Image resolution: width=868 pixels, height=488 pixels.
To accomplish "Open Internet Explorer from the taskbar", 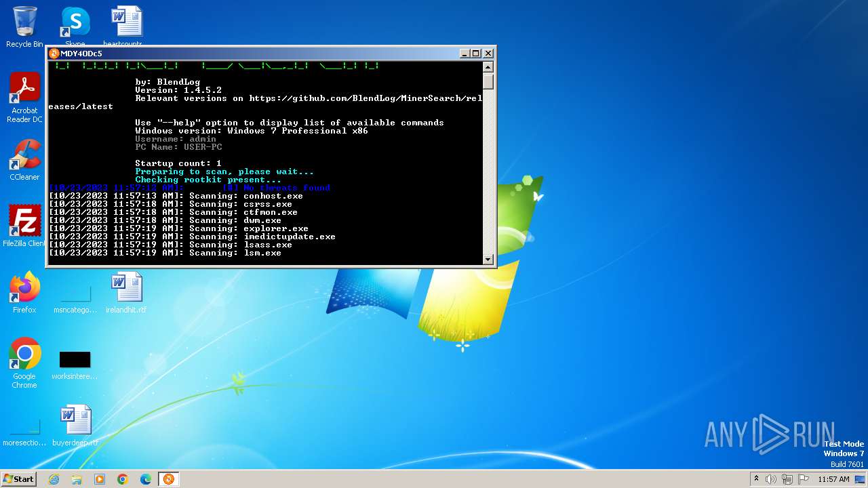I will point(54,479).
